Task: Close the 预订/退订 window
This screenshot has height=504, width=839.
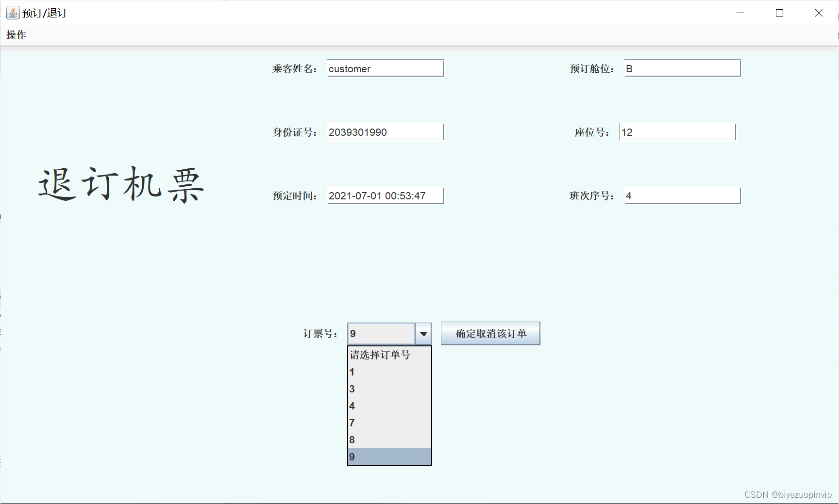Action: pos(819,13)
